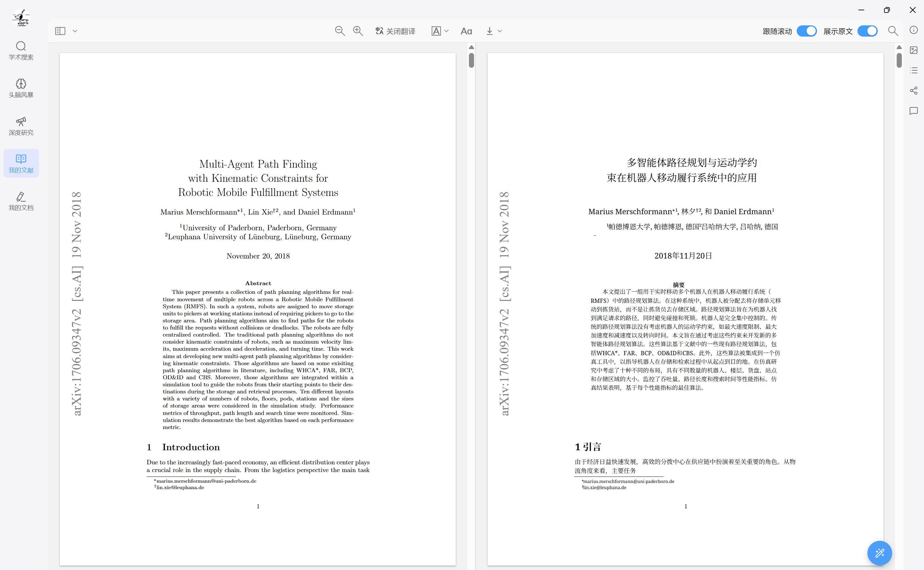Open the document search magnifier icon
This screenshot has height=570, width=924.
tap(893, 31)
